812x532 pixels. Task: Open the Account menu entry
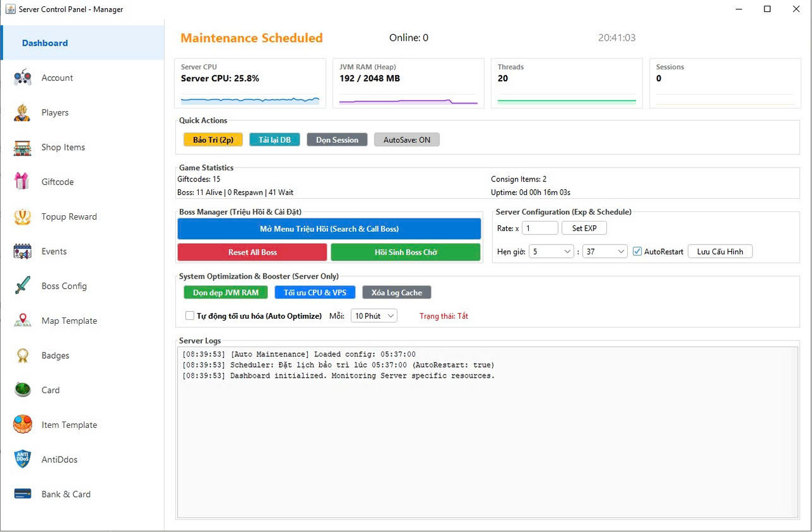click(83, 77)
